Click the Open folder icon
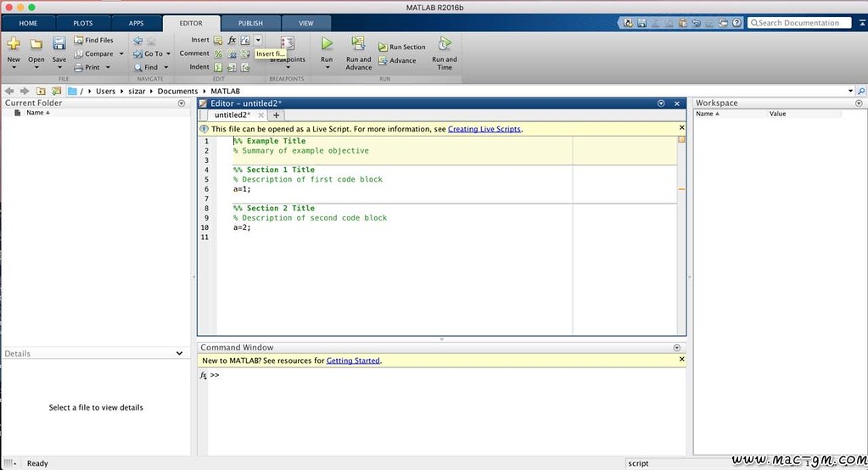The image size is (868, 470). coord(36,44)
